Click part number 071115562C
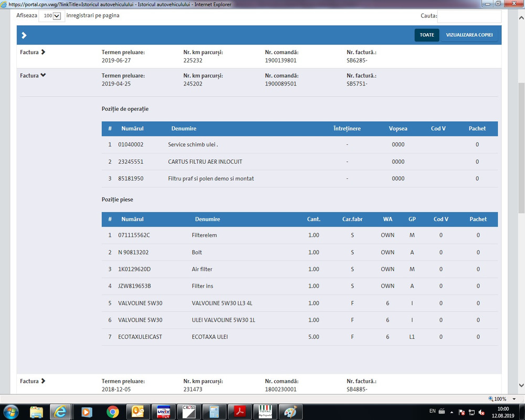This screenshot has height=420, width=525. [134, 235]
